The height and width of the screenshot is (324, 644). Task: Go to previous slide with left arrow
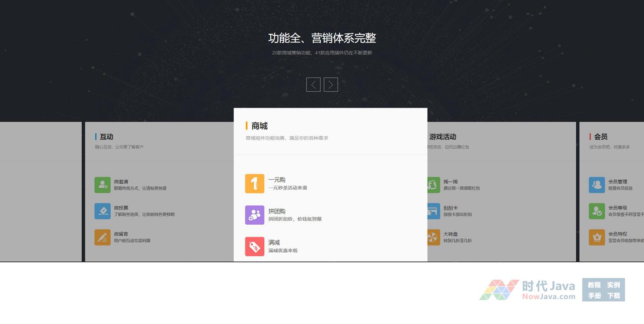(313, 84)
